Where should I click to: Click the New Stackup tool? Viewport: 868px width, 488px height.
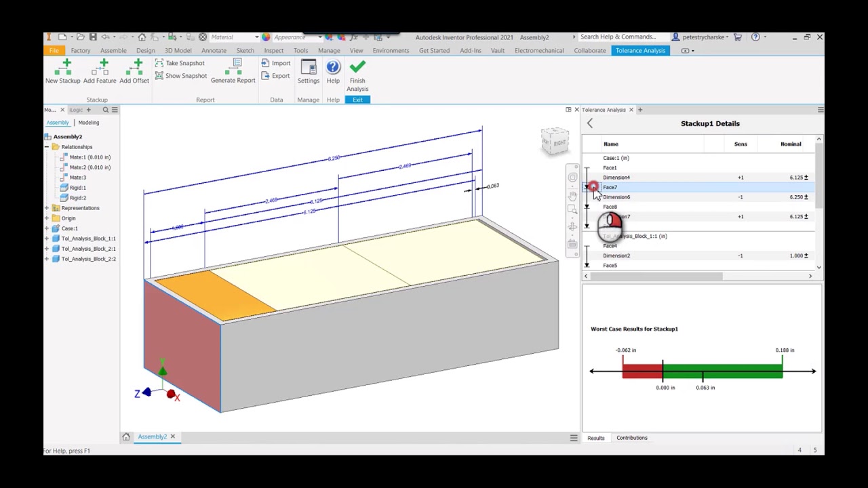click(63, 72)
